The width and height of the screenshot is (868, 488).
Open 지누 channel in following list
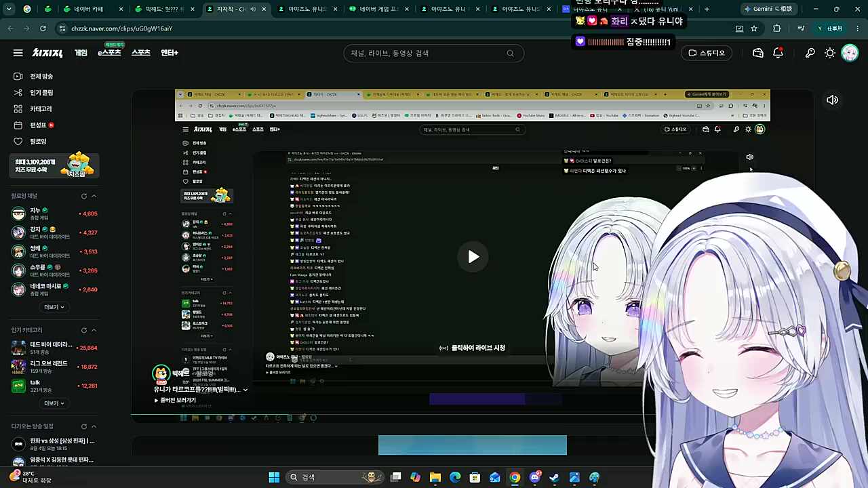pyautogui.click(x=56, y=214)
